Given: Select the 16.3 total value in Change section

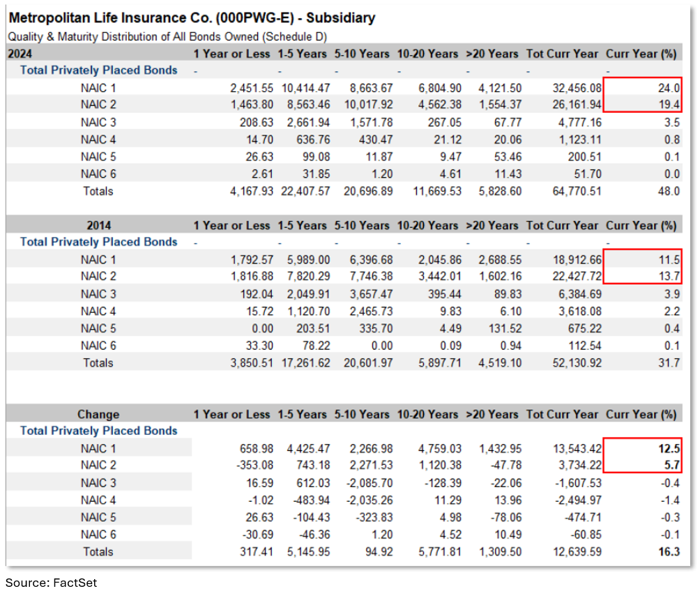Looking at the screenshot, I should click(x=668, y=551).
